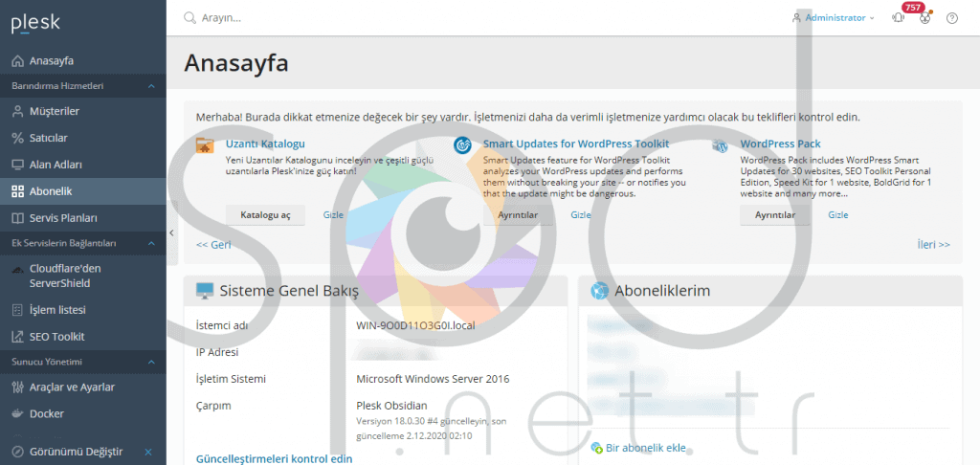Select hostname WIN-9O0D11O3G0I.local text
The image size is (980, 465).
click(x=417, y=325)
